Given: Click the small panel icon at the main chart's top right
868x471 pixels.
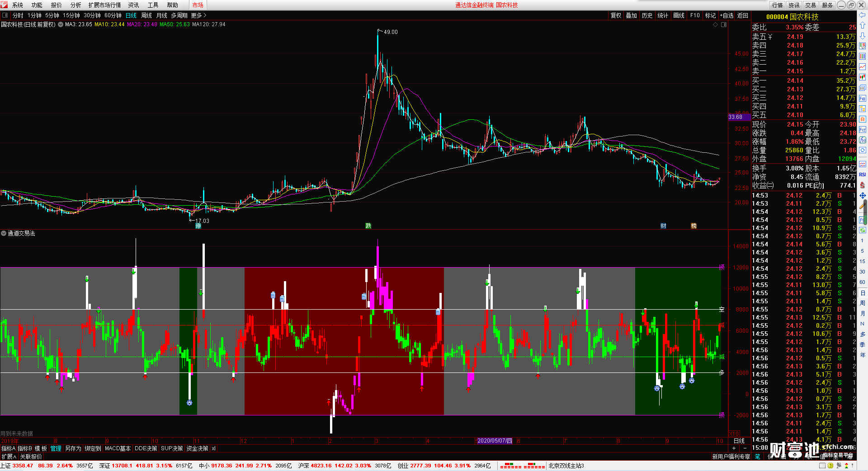Looking at the screenshot, I should coord(724,25).
